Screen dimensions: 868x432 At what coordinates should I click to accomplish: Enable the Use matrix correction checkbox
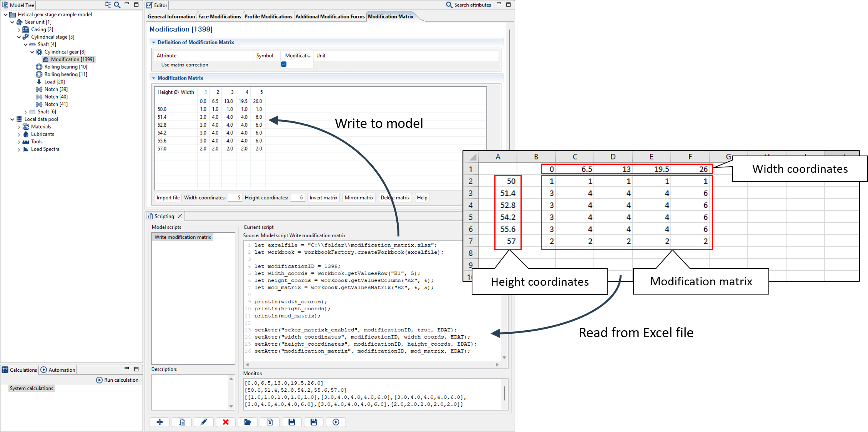pyautogui.click(x=283, y=64)
